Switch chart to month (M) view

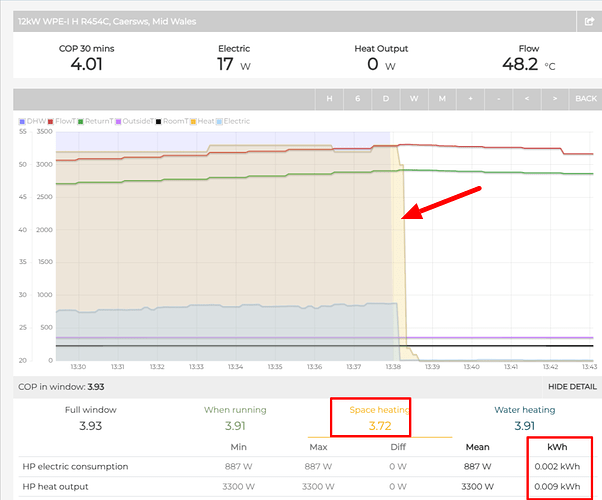(442, 99)
